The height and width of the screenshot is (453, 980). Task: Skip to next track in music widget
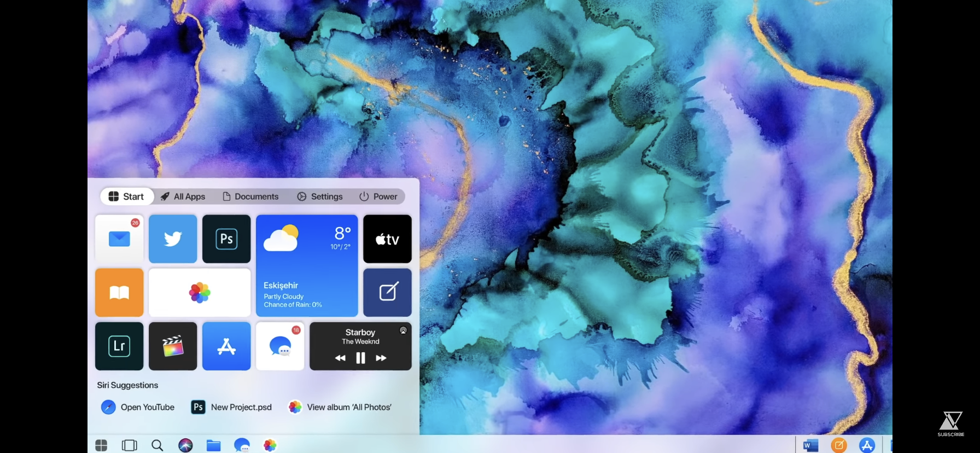pyautogui.click(x=381, y=358)
